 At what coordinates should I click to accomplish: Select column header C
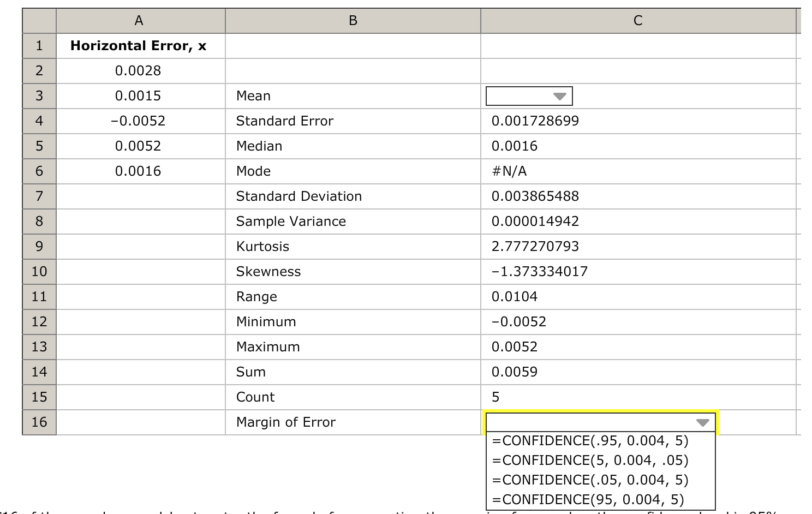coord(636,20)
